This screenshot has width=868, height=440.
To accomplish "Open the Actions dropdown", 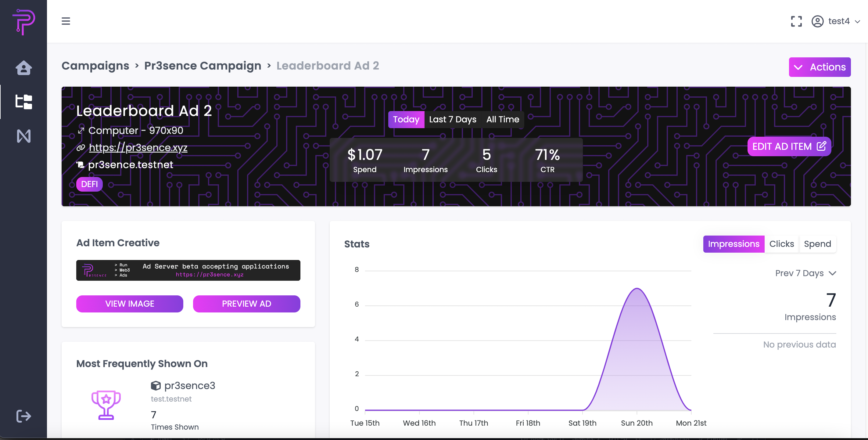I will [819, 67].
